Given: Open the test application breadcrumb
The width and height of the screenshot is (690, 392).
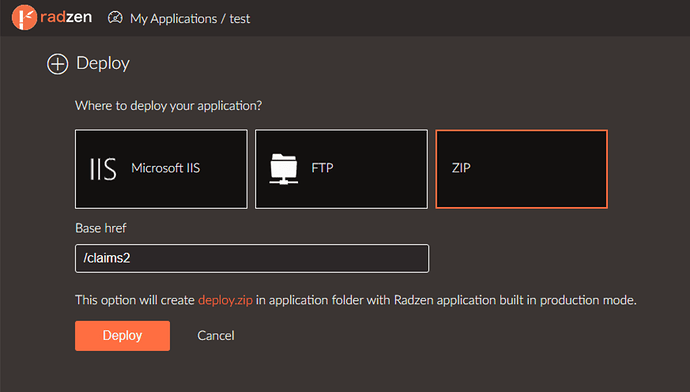Looking at the screenshot, I should coord(240,18).
